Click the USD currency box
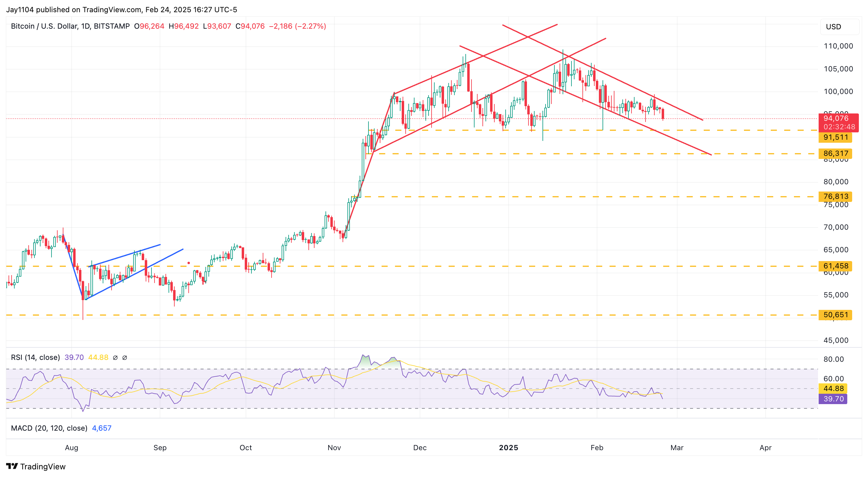Screen dimensions: 868x477 pos(839,27)
